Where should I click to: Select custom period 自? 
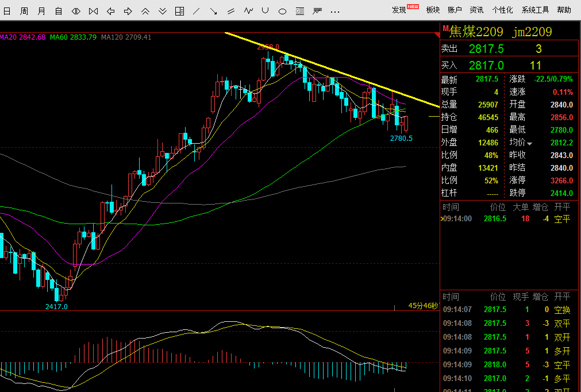tap(59, 11)
